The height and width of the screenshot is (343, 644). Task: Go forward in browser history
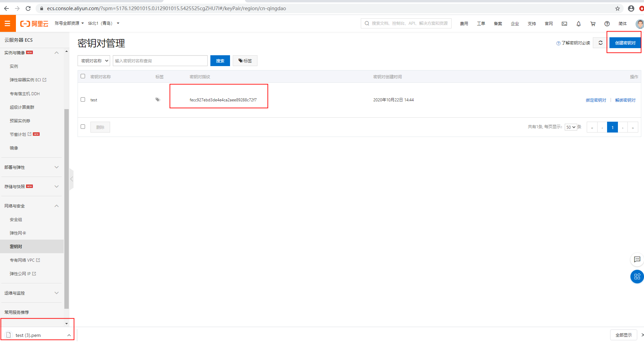(x=17, y=8)
